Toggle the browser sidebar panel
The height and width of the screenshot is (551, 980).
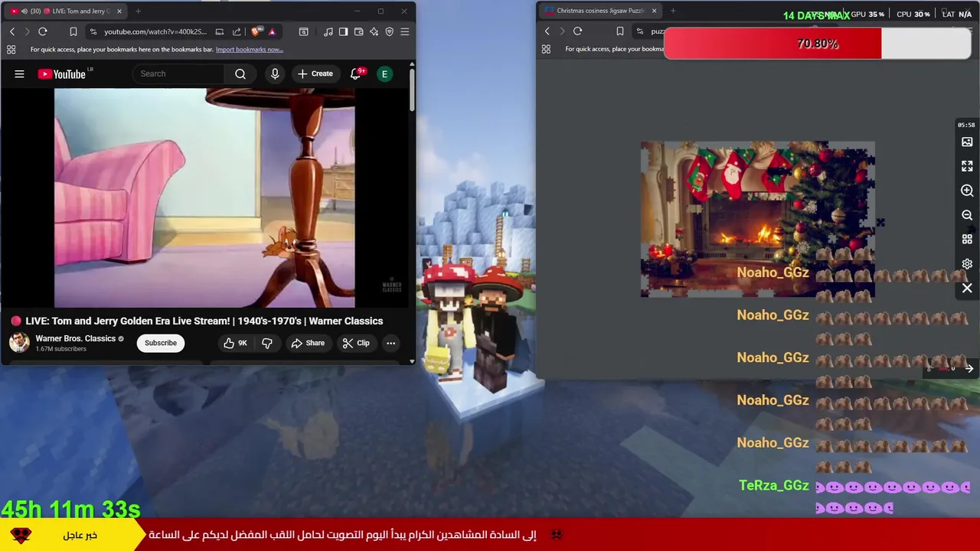click(x=343, y=31)
